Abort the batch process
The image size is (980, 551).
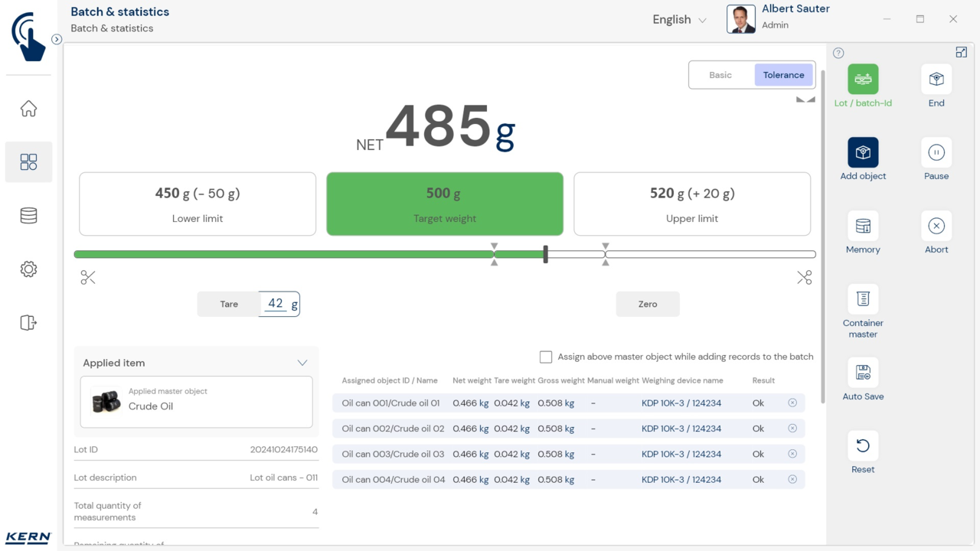coord(936,227)
